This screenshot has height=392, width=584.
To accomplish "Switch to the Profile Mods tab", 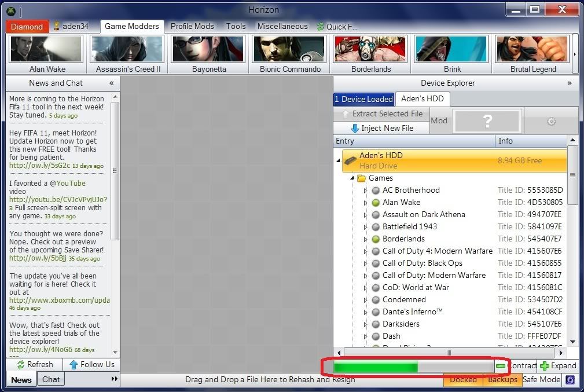I will point(192,26).
